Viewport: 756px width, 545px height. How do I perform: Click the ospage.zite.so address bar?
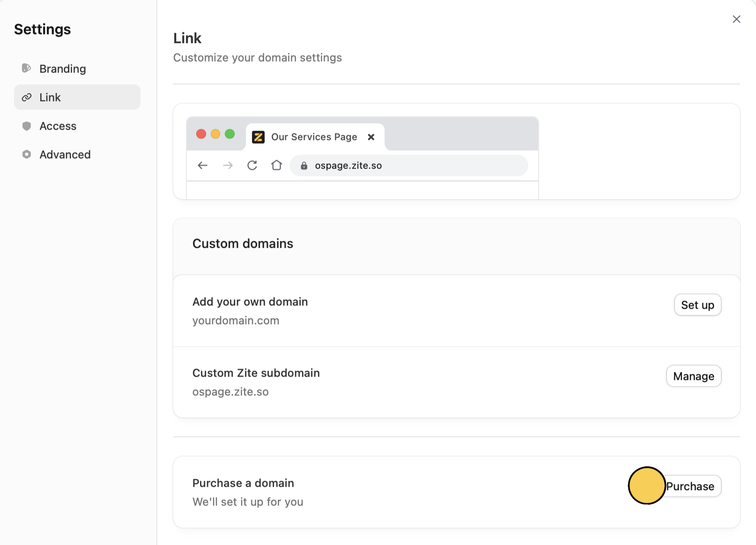point(408,165)
